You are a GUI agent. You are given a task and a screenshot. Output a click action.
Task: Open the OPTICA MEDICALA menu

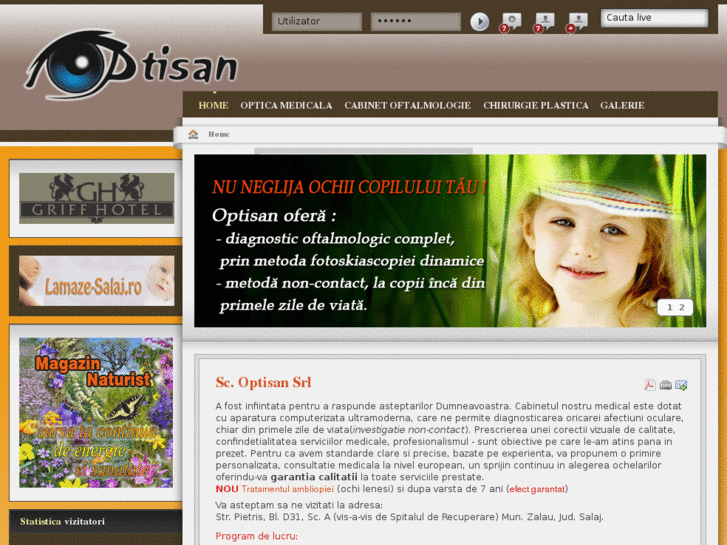[x=286, y=105]
